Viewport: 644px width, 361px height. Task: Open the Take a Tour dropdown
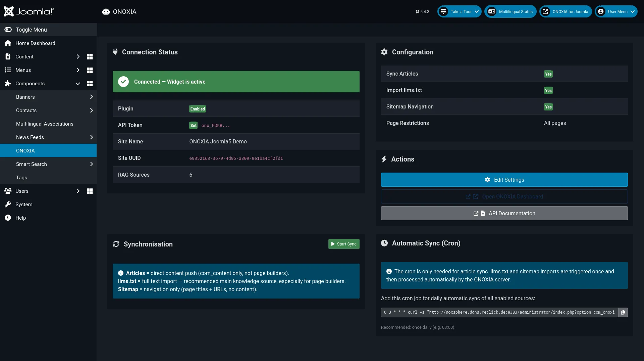pos(460,11)
